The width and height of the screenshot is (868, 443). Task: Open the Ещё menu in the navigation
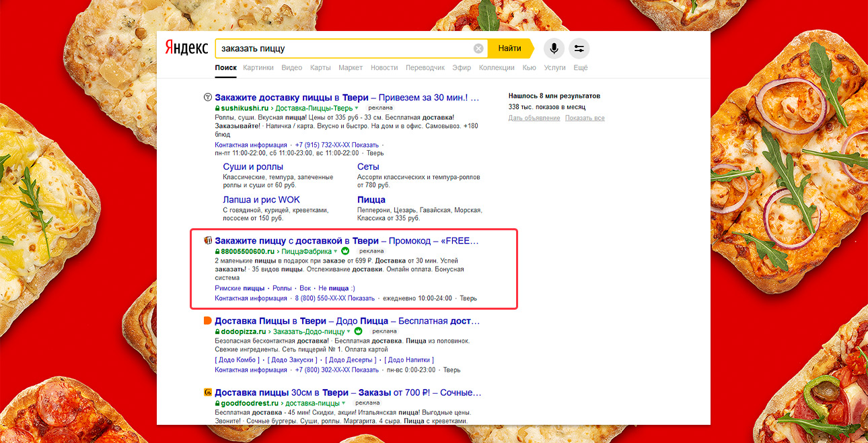tap(580, 68)
